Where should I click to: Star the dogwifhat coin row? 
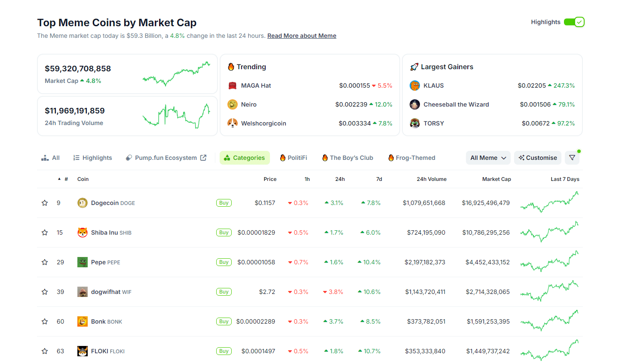point(45,292)
